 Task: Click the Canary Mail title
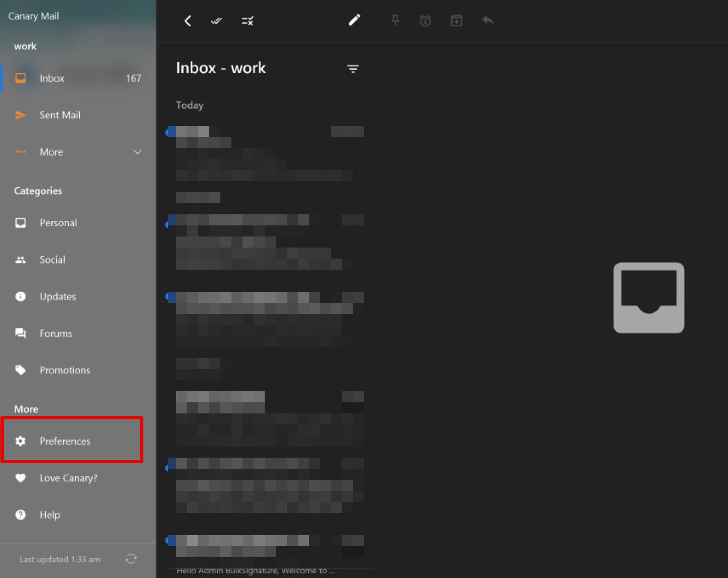point(34,16)
